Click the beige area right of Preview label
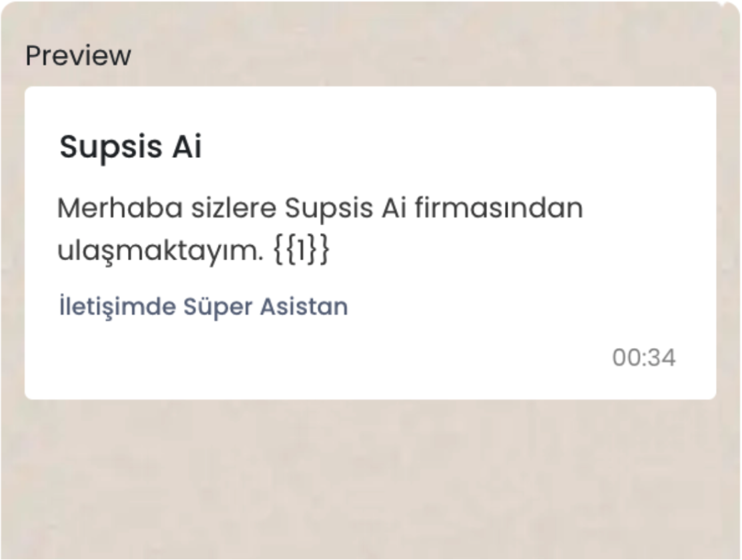 coord(426,56)
